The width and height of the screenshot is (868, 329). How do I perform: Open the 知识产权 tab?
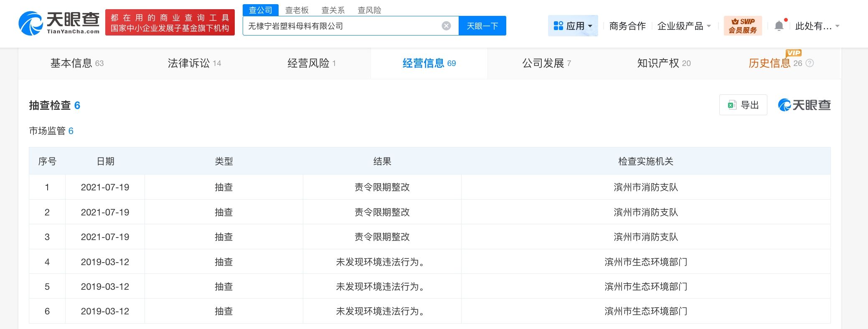tap(664, 63)
